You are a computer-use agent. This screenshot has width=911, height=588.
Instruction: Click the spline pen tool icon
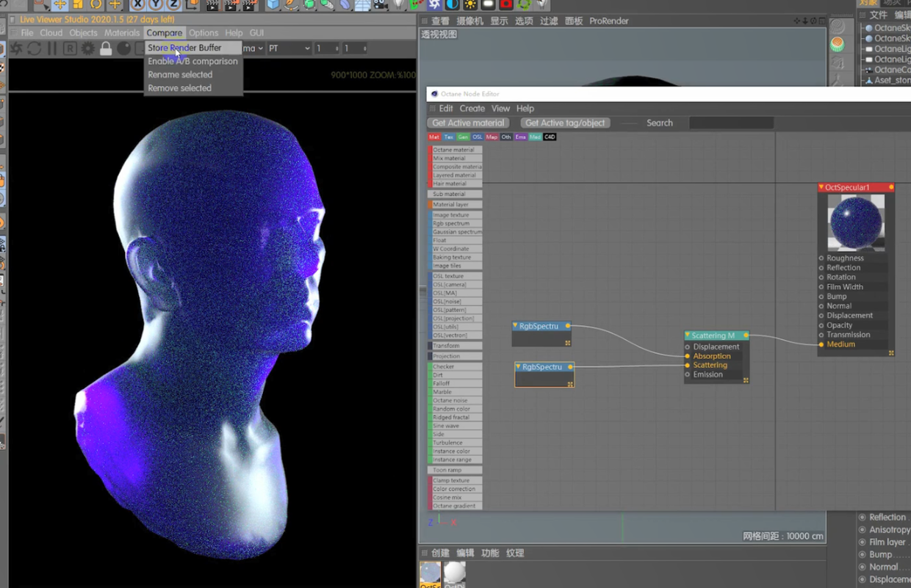(292, 4)
